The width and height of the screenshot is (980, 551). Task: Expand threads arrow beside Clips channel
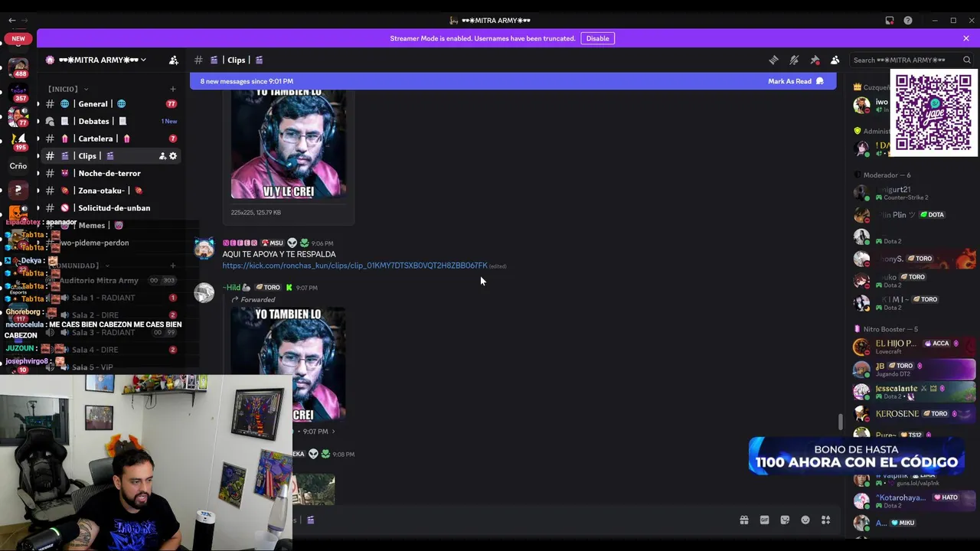pos(38,156)
